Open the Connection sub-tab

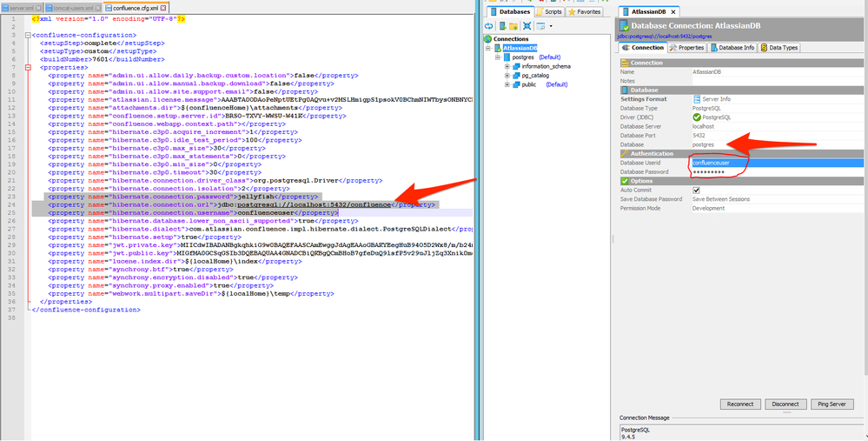(641, 48)
